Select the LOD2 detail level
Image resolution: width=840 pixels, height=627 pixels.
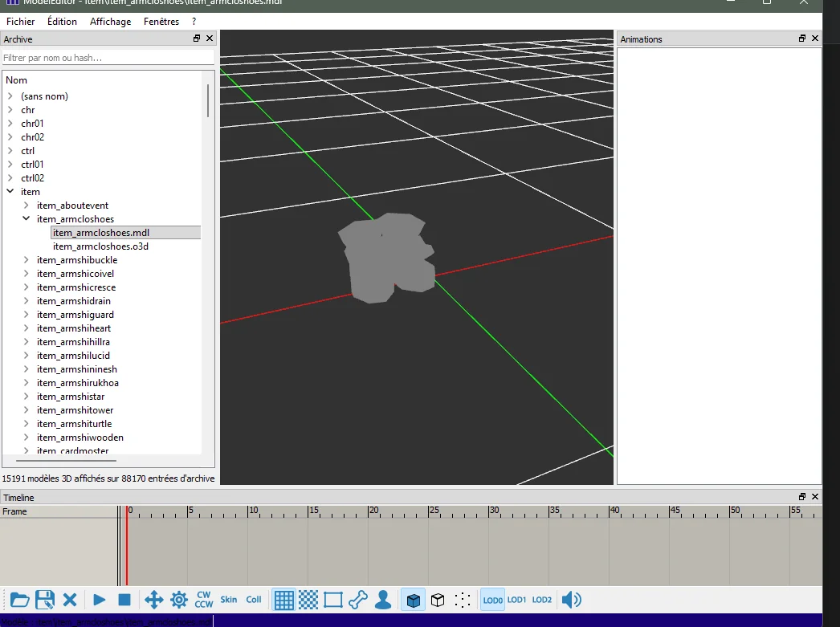tap(541, 600)
